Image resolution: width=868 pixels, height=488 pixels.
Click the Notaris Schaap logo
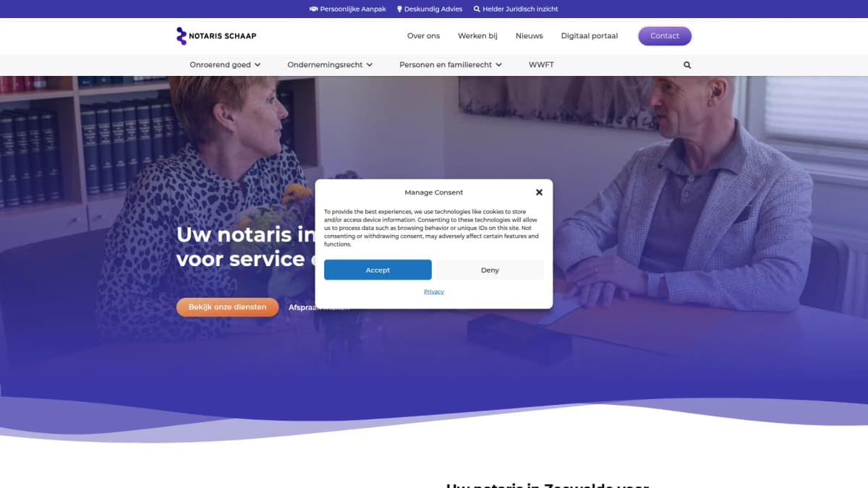pos(216,36)
